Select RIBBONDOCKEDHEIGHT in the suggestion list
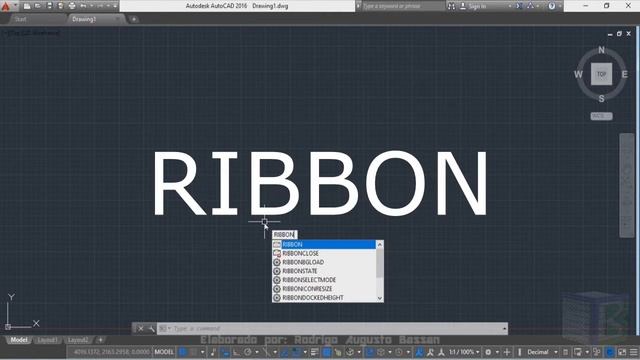Screen dimensions: 640x360 point(324,298)
